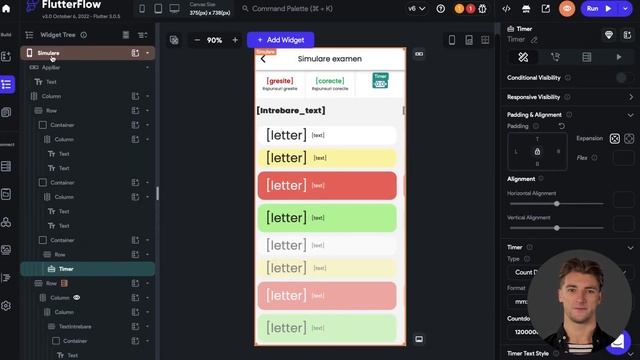The image size is (640, 360).
Task: Toggle visibility eye on Column row
Action: [76, 298]
